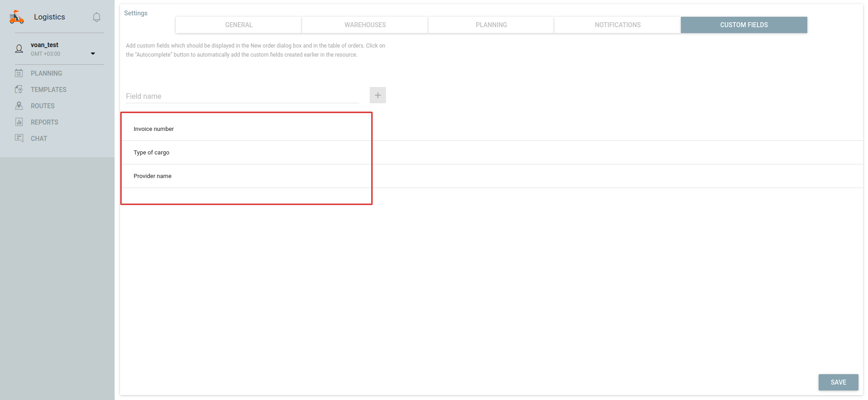Save the settings with the SAVE button
This screenshot has height=400, width=868.
[838, 382]
